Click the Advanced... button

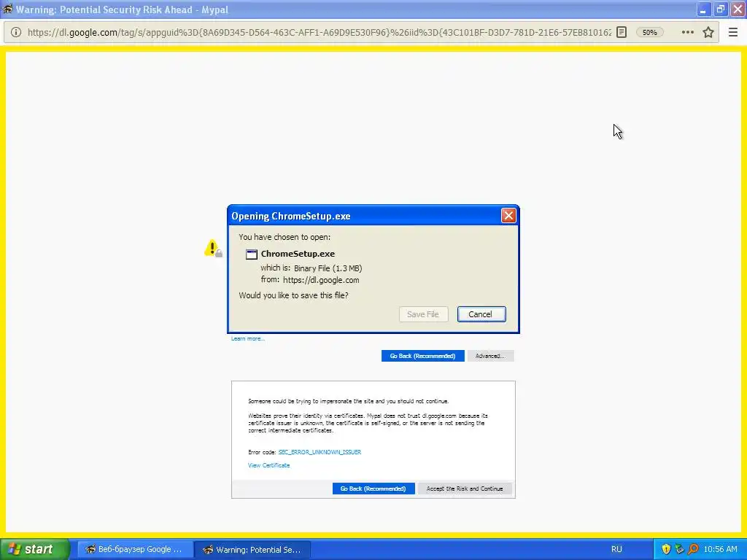point(490,356)
